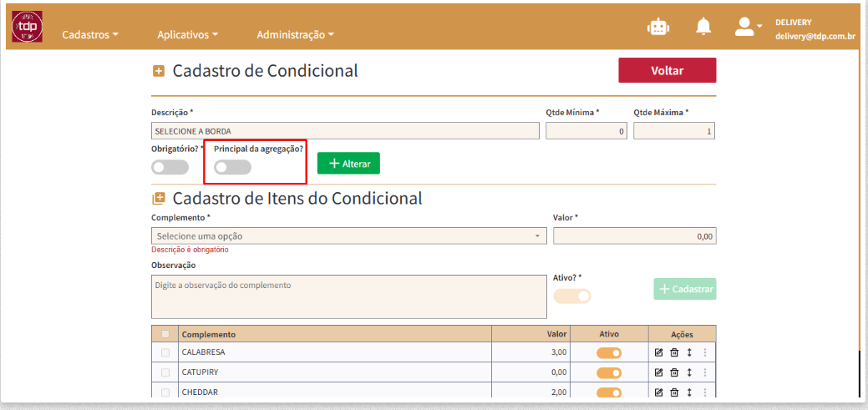Click the CATUPIRY cell
Viewport: 868px width, 410px height.
[x=335, y=372]
